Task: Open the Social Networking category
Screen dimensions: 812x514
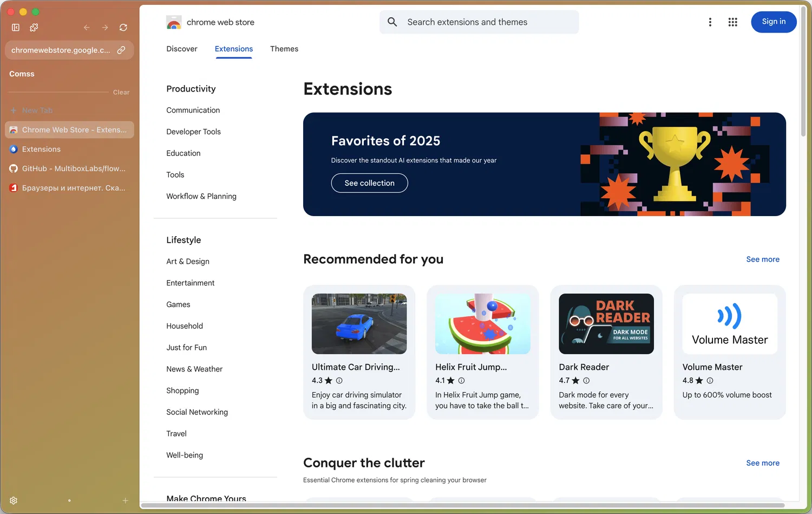Action: [197, 412]
